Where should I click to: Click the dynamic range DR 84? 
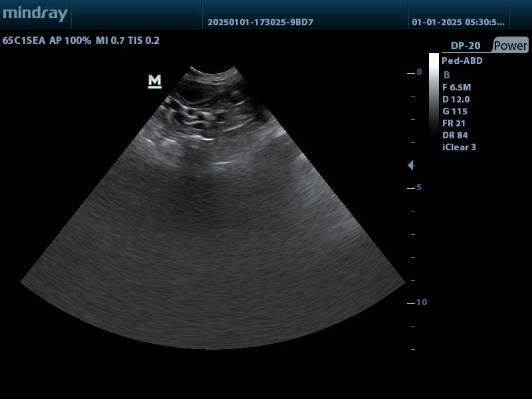(455, 135)
